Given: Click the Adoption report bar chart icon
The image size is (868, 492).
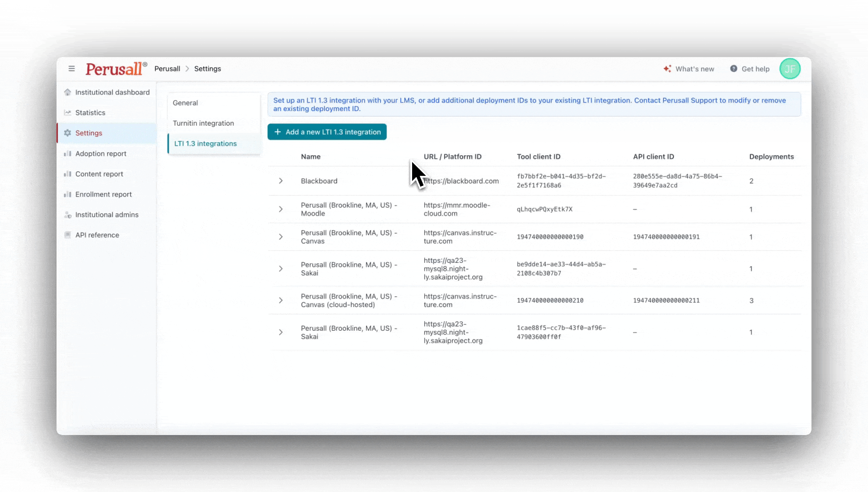Looking at the screenshot, I should click(x=67, y=154).
